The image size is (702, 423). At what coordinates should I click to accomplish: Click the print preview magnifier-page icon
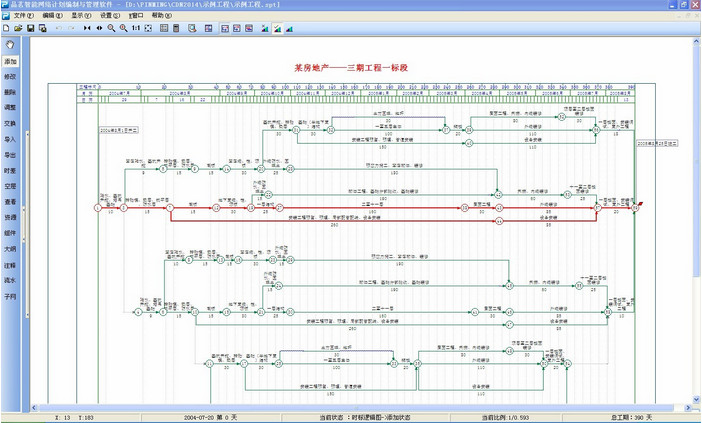pos(192,28)
